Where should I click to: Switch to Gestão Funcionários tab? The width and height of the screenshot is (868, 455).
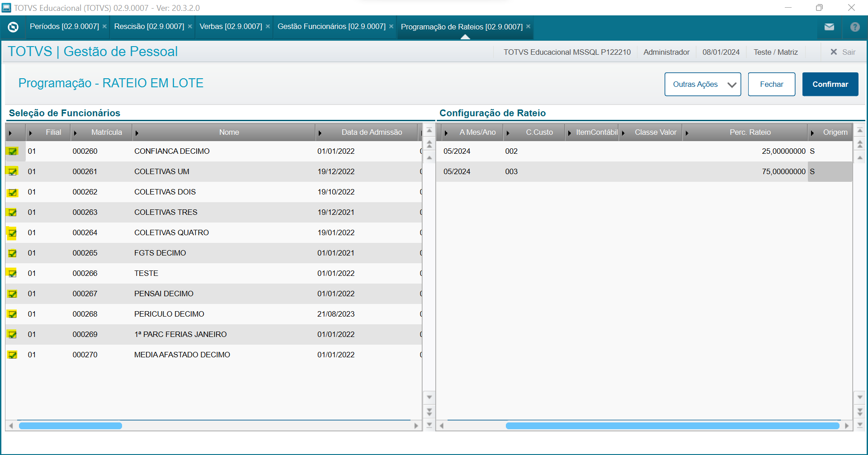coord(331,27)
